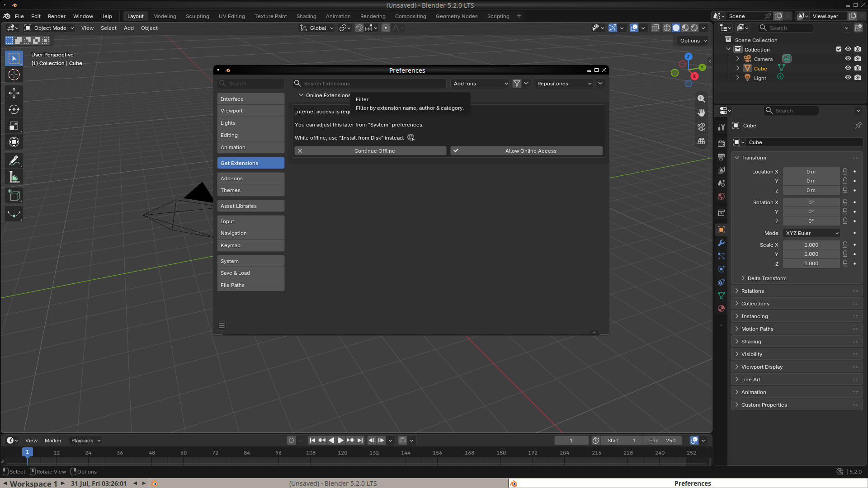Click the Play animation button
This screenshot has width=868, height=488.
click(341, 441)
